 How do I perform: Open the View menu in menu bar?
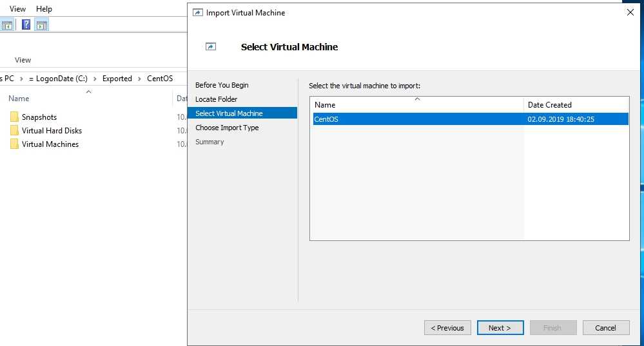pyautogui.click(x=18, y=9)
